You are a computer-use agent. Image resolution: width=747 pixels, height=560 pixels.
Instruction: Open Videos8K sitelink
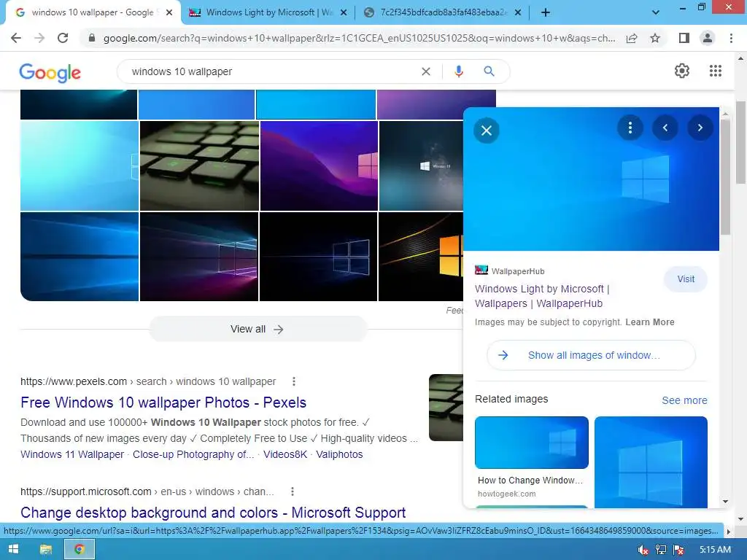(x=285, y=454)
